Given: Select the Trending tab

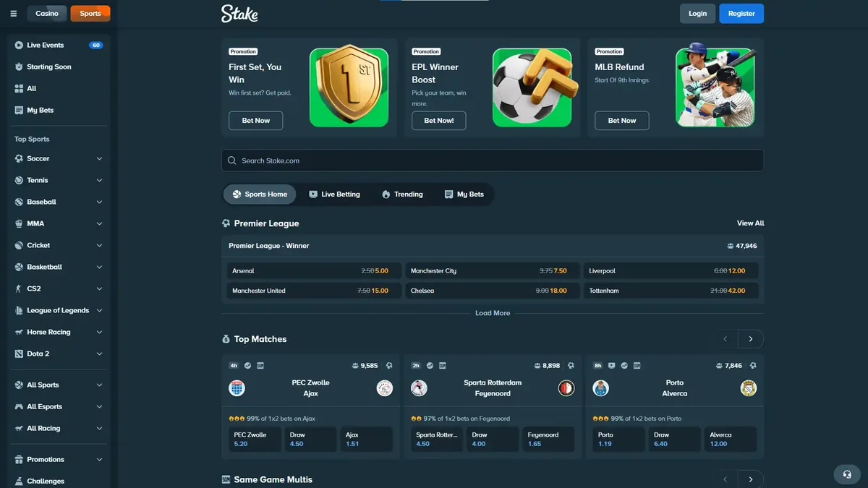Looking at the screenshot, I should (402, 194).
